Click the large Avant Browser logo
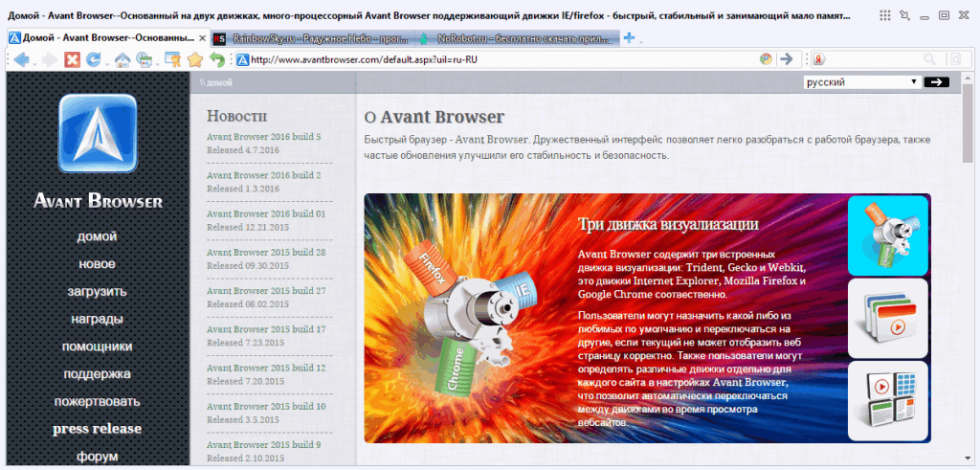 tap(98, 133)
